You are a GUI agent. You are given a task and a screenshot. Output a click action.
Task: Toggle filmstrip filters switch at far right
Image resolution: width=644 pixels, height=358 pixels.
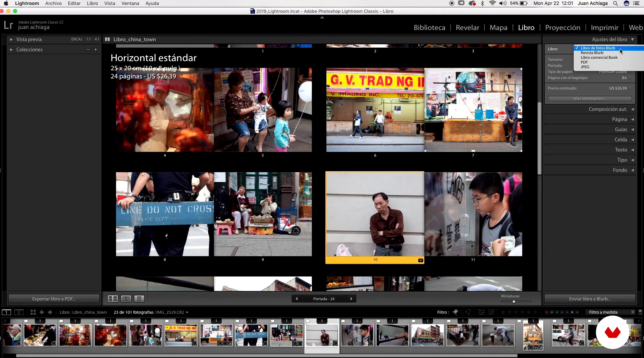tap(640, 312)
